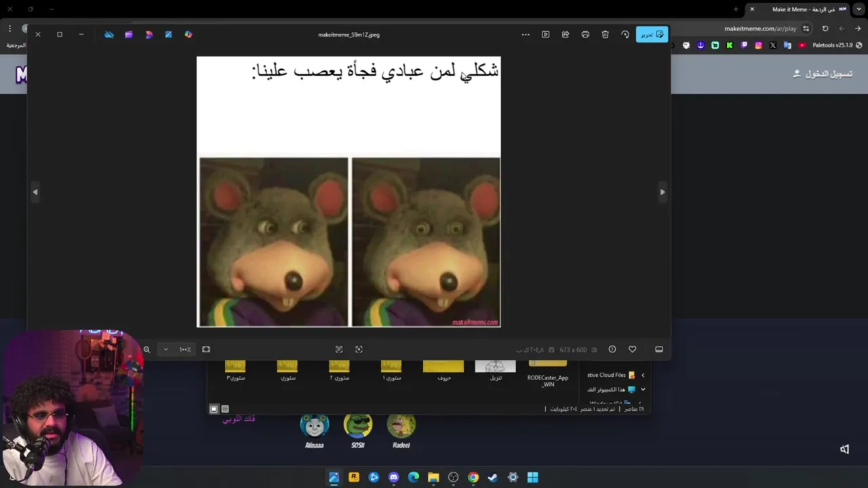Switch Explorer to large icons view
The width and height of the screenshot is (868, 488).
click(214, 409)
